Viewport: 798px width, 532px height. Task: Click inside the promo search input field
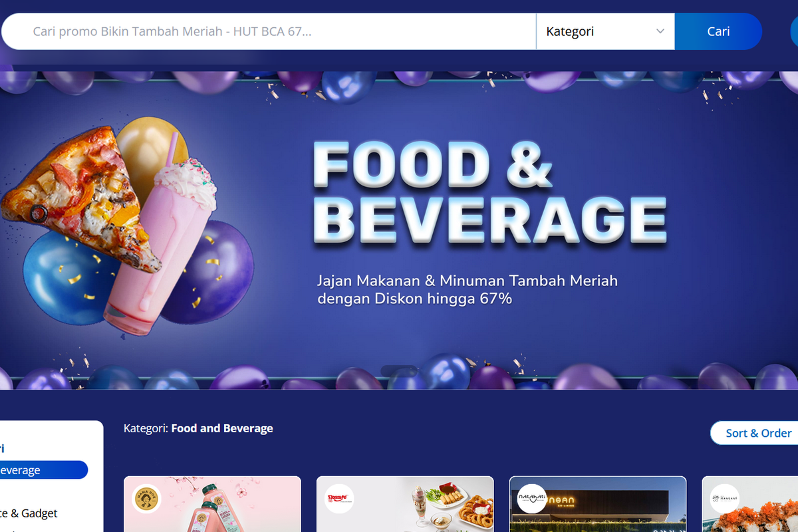pos(266,31)
